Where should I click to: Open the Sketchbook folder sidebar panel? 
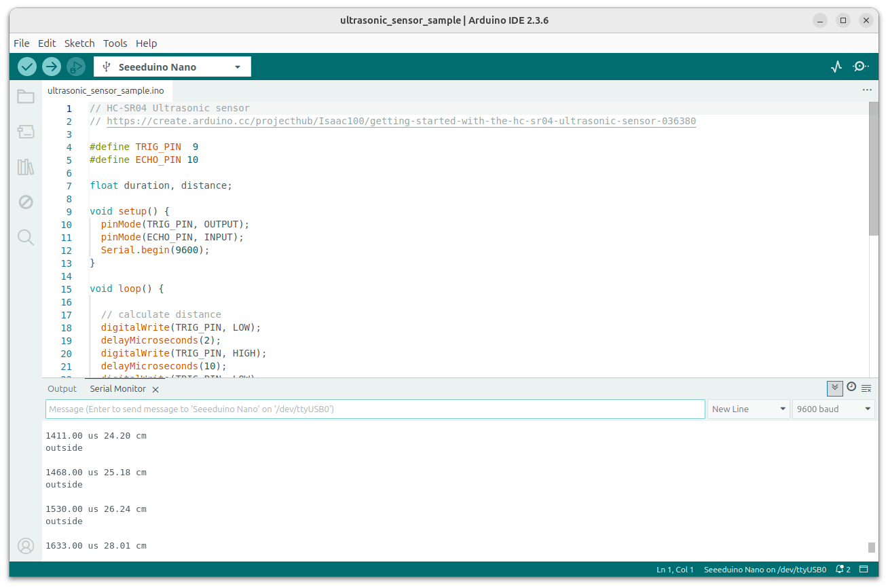pos(26,96)
